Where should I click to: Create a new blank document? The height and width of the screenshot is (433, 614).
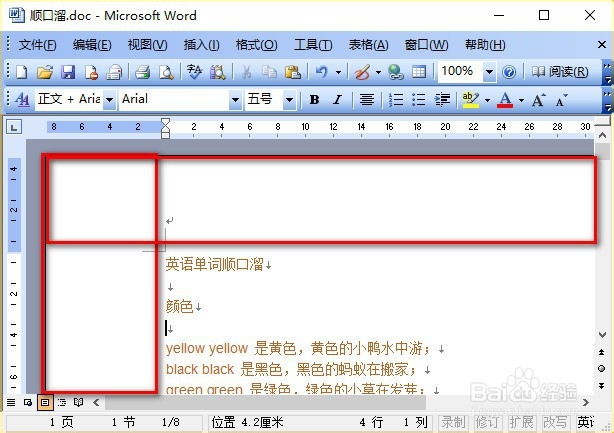pyautogui.click(x=21, y=72)
